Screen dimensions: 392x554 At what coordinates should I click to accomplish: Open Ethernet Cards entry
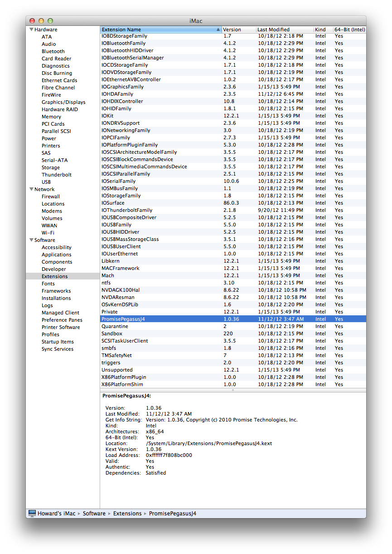point(59,80)
